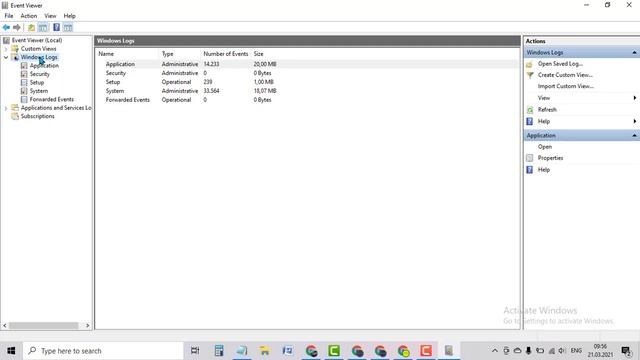Click the Security log icon in tree
Image resolution: width=640 pixels, height=360 pixels.
24,74
